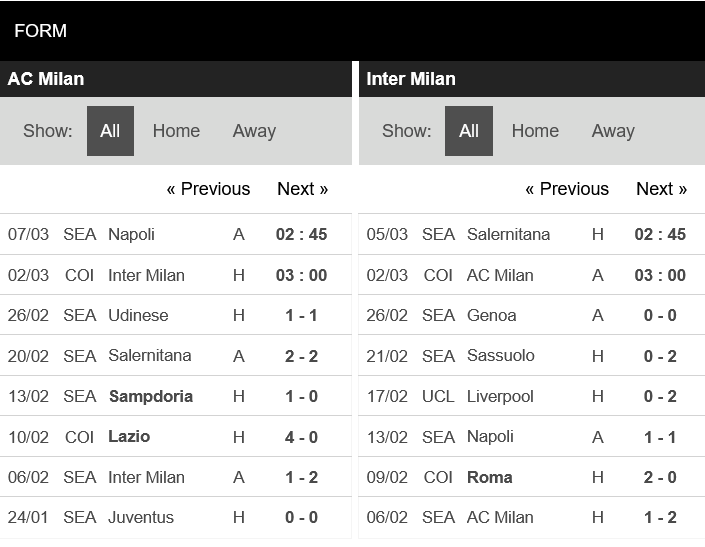Viewport: 705px width, 547px height.
Task: Click the Roma opponent name
Action: [489, 477]
